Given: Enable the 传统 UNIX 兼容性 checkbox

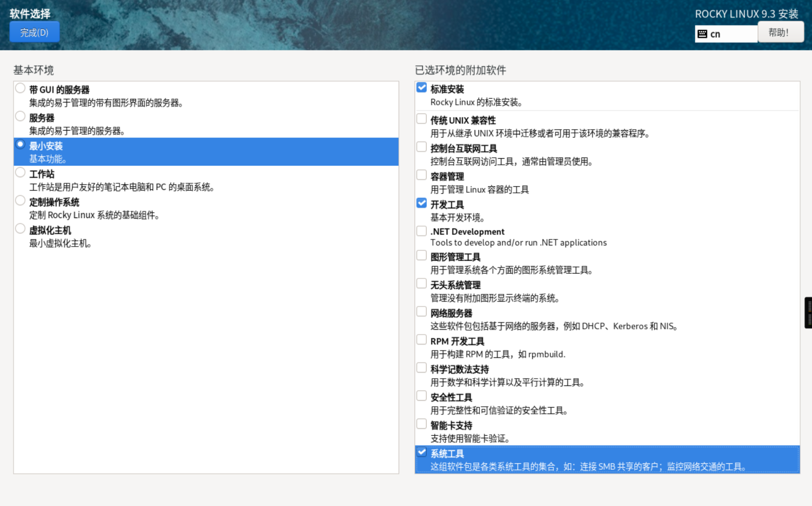Looking at the screenshot, I should [x=421, y=119].
